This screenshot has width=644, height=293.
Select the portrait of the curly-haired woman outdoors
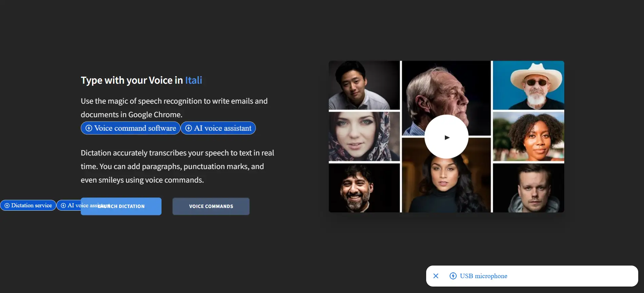tap(528, 137)
